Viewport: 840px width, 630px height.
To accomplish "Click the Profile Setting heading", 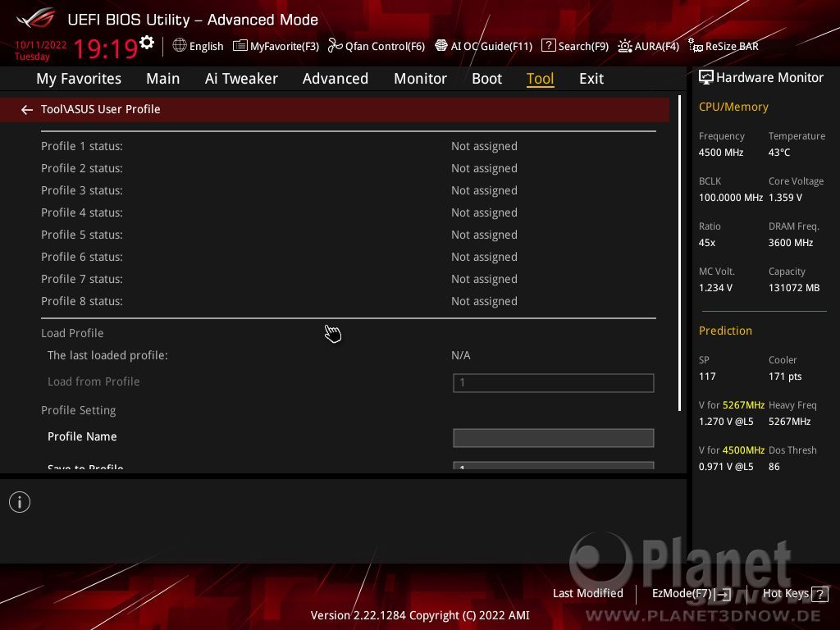I will point(78,410).
